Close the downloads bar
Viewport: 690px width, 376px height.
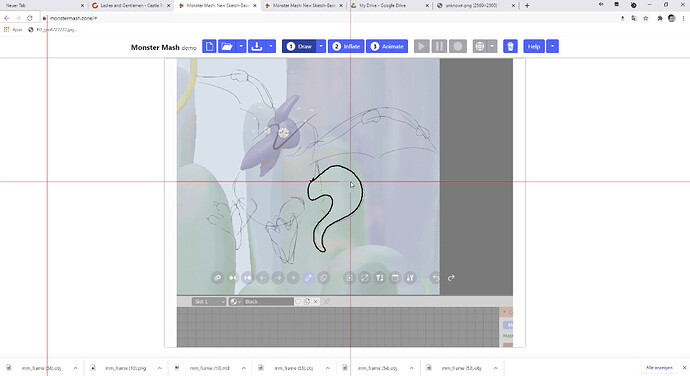pyautogui.click(x=684, y=368)
